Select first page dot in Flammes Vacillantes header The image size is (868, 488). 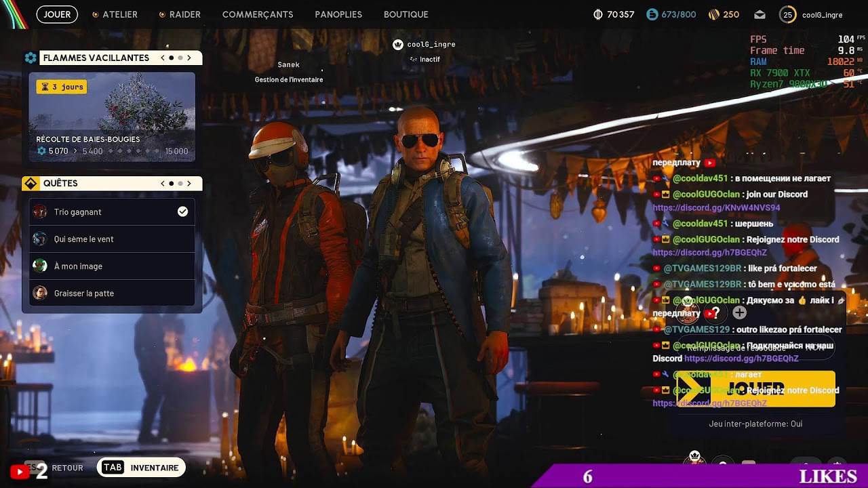171,58
